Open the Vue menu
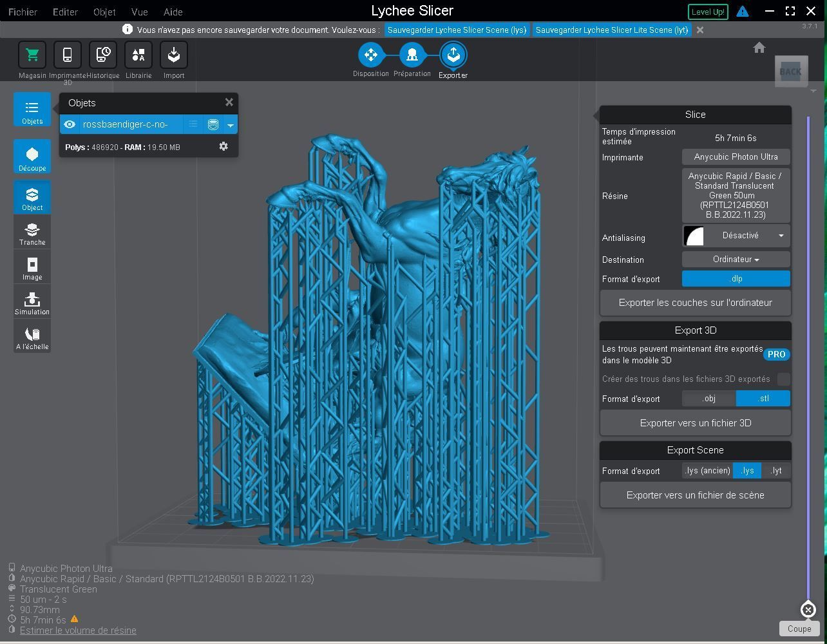Viewport: 827px width, 644px height. [x=139, y=12]
